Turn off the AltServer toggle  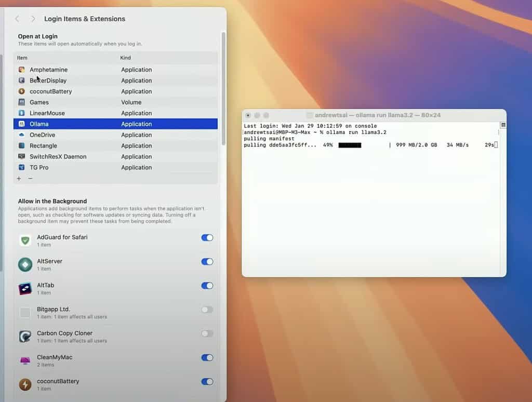pos(207,261)
